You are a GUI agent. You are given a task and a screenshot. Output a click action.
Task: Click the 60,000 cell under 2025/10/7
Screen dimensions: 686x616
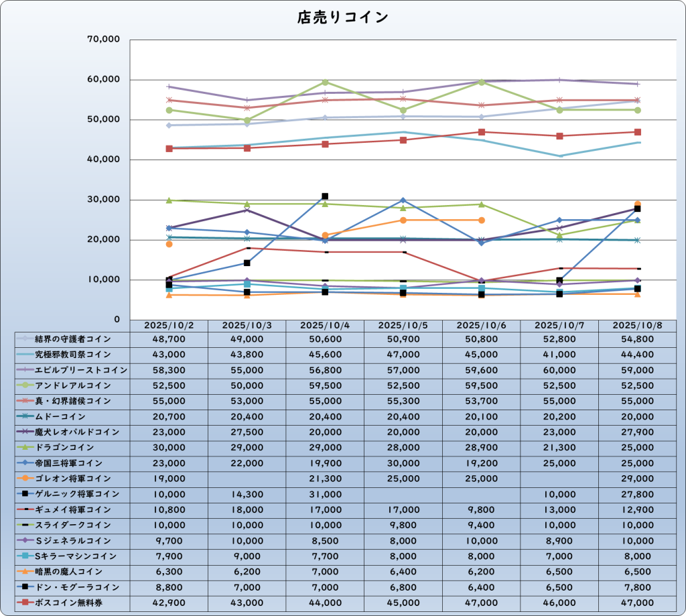(558, 370)
